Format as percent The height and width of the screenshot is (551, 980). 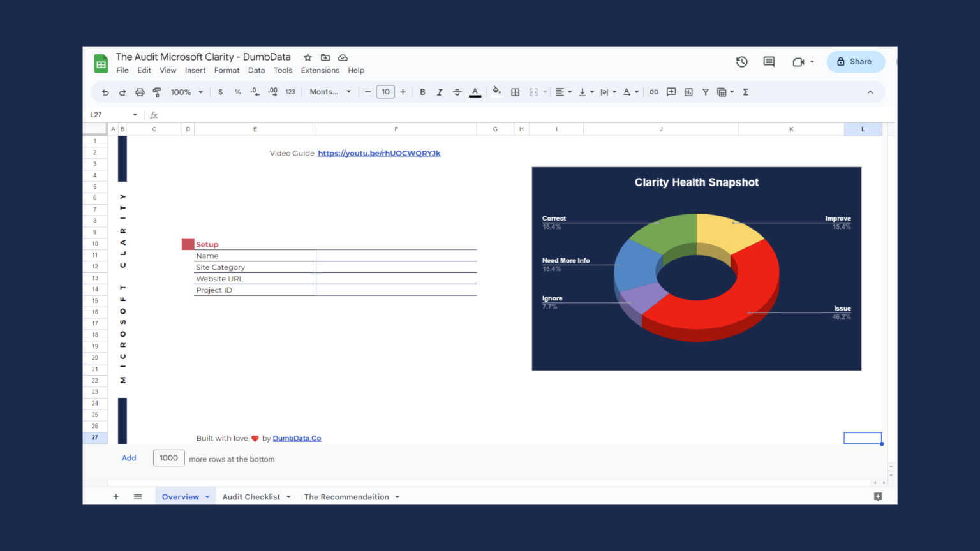click(238, 92)
